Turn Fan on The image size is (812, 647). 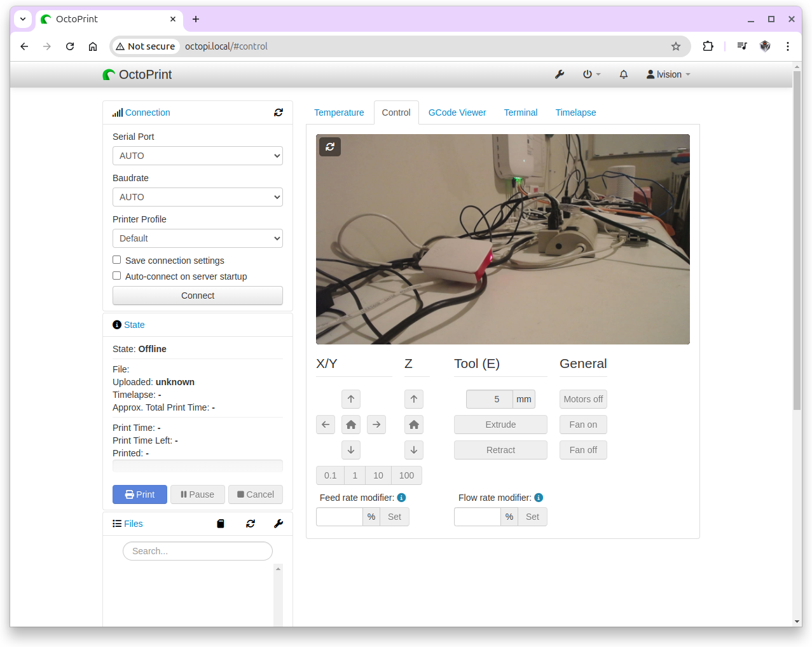pos(583,425)
